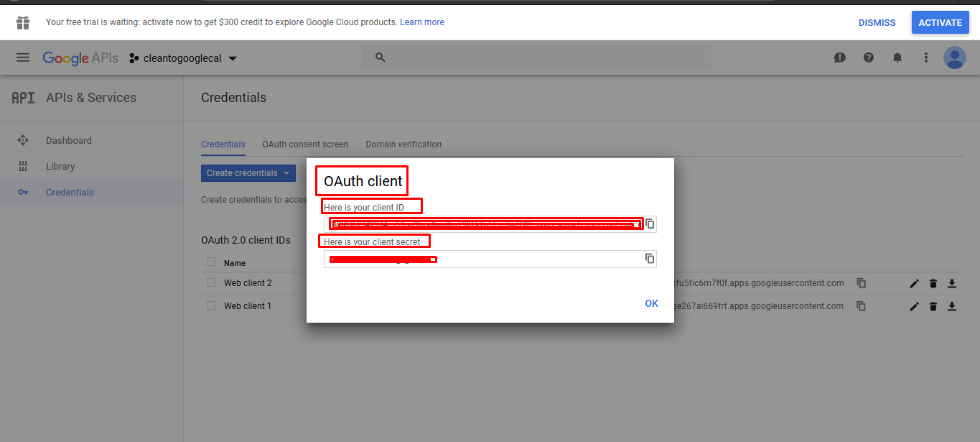The width and height of the screenshot is (980, 442).
Task: Open the user account avatar
Action: 955,57
